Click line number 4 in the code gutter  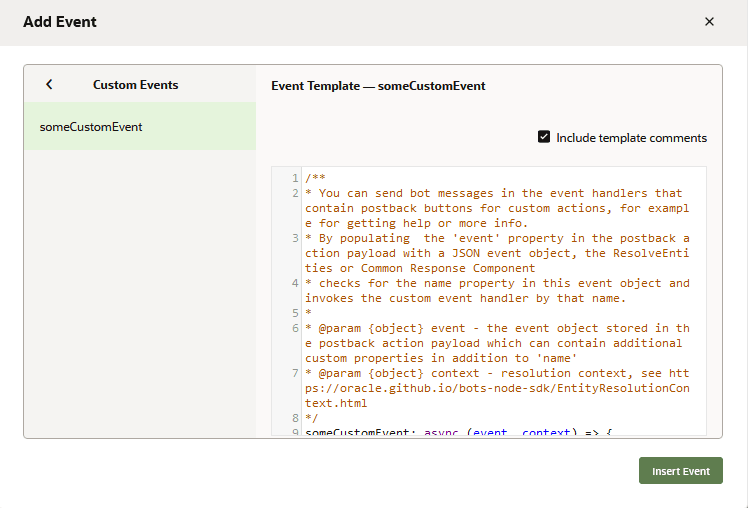(x=295, y=283)
